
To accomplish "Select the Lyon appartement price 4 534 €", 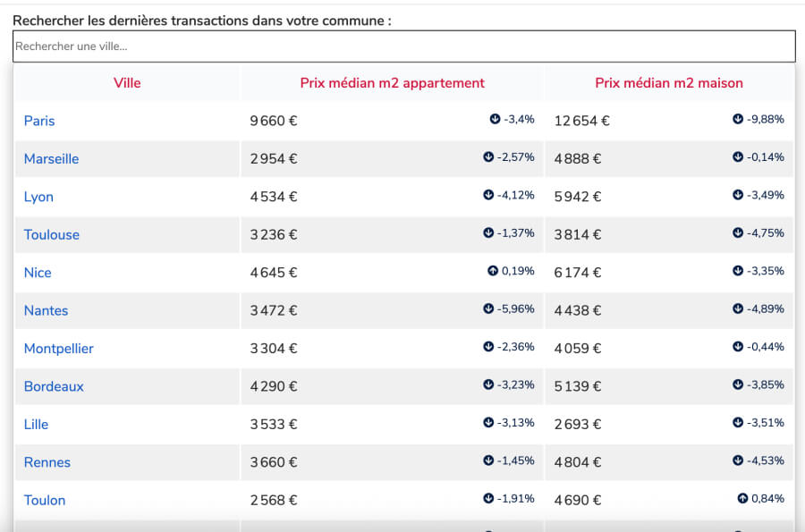I will pos(274,197).
